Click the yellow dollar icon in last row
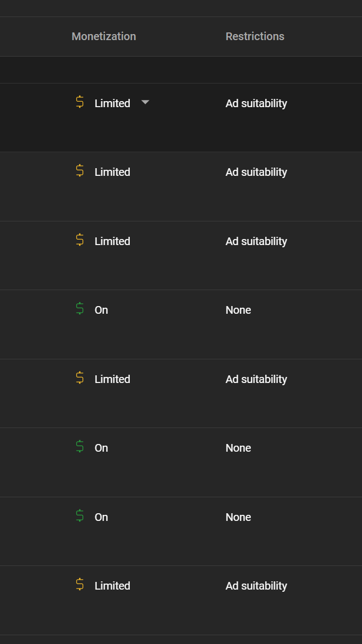Image resolution: width=362 pixels, height=644 pixels. (x=80, y=585)
